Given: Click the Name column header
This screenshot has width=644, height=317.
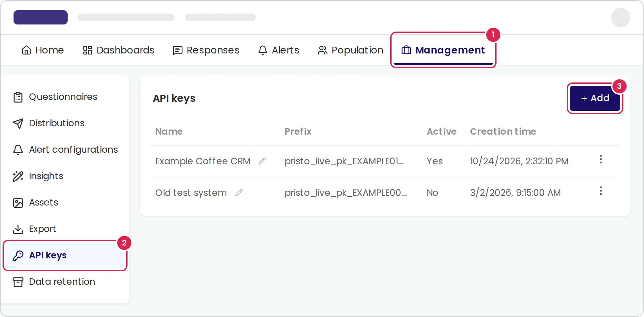Looking at the screenshot, I should click(x=169, y=131).
